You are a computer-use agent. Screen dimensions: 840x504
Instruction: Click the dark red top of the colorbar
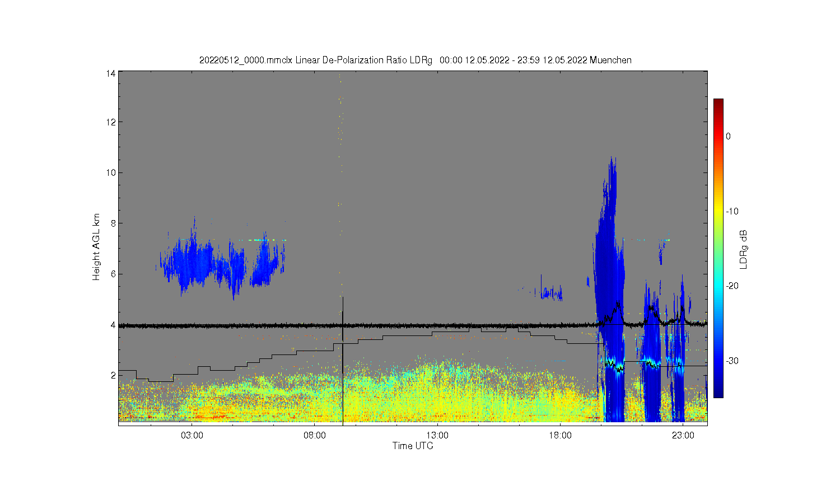(718, 102)
